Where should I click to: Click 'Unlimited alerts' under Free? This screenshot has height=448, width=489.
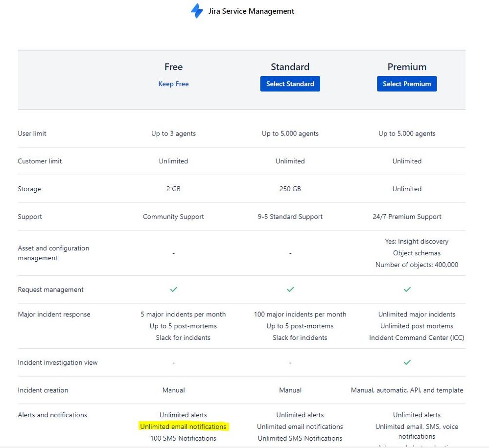click(183, 415)
